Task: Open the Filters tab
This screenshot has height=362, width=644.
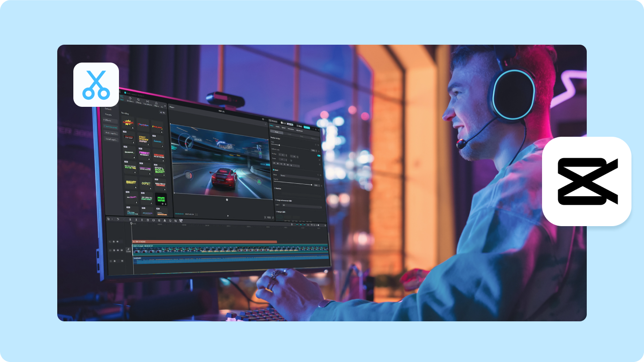Action: click(x=157, y=104)
